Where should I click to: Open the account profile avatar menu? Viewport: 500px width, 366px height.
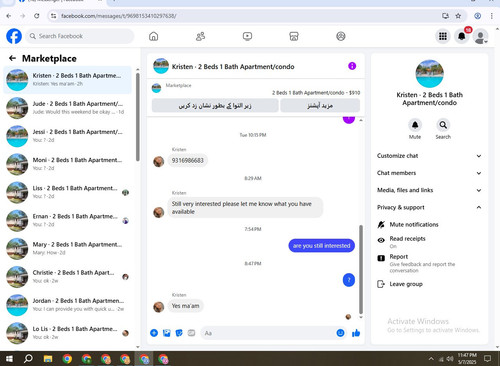coord(481,37)
